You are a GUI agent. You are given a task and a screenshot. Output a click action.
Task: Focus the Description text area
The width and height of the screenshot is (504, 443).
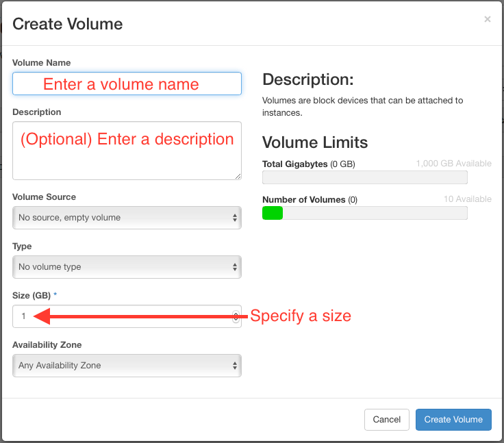point(127,151)
